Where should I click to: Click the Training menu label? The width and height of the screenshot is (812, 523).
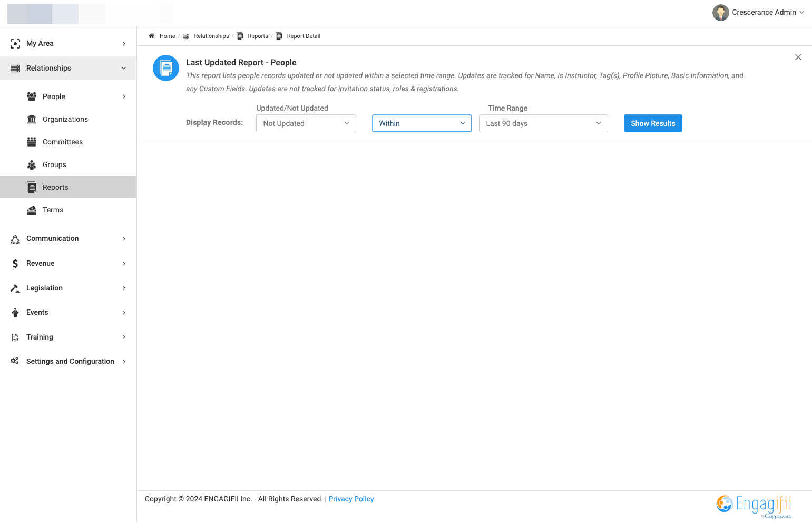pos(40,337)
